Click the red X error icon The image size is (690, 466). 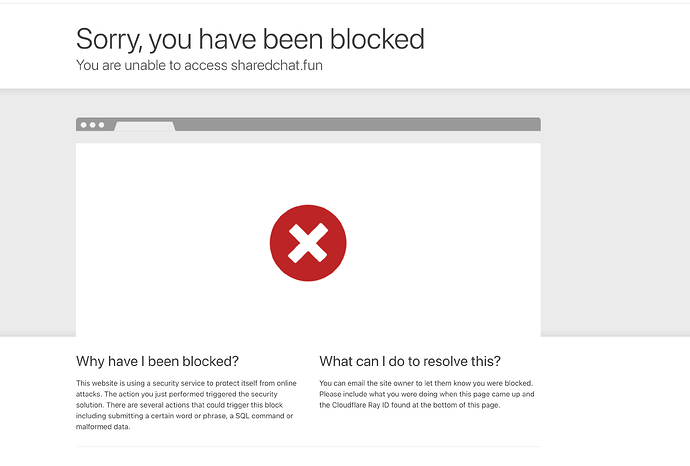click(308, 243)
